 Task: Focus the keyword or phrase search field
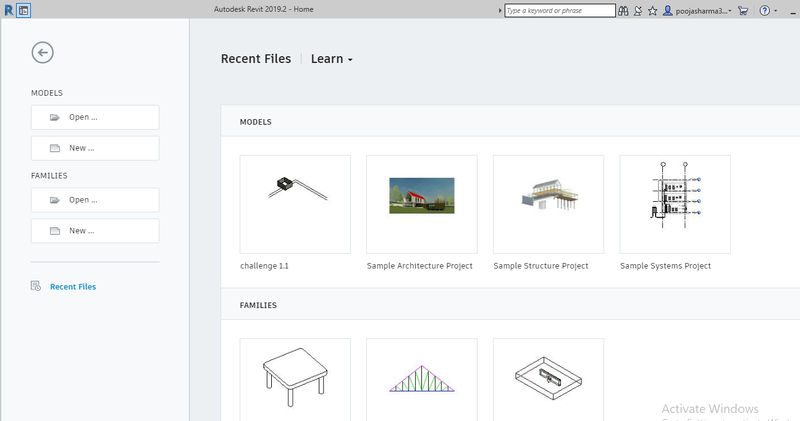point(560,10)
